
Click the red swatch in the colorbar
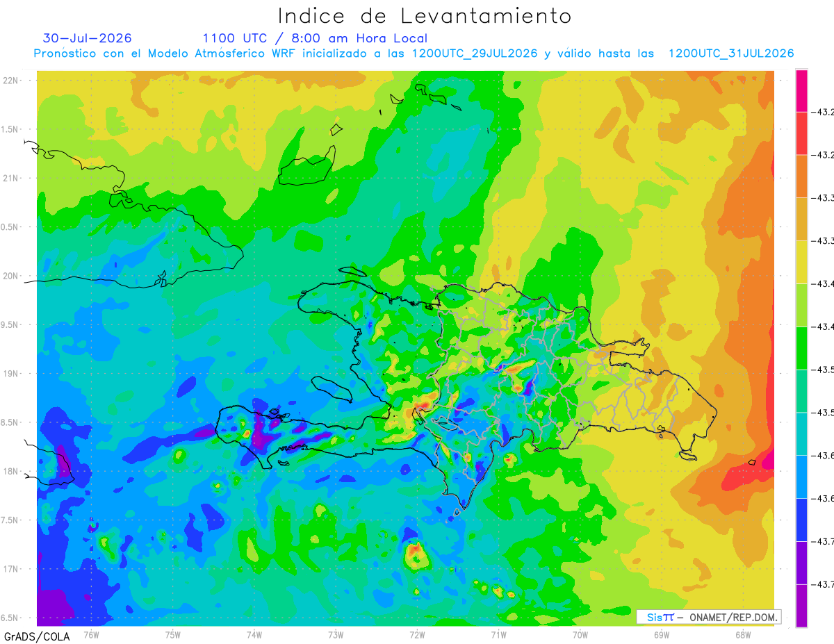[x=801, y=133]
